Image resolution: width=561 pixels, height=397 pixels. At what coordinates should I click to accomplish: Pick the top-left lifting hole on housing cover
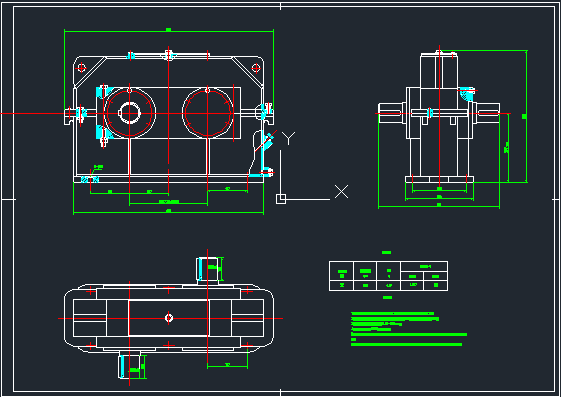click(x=82, y=68)
